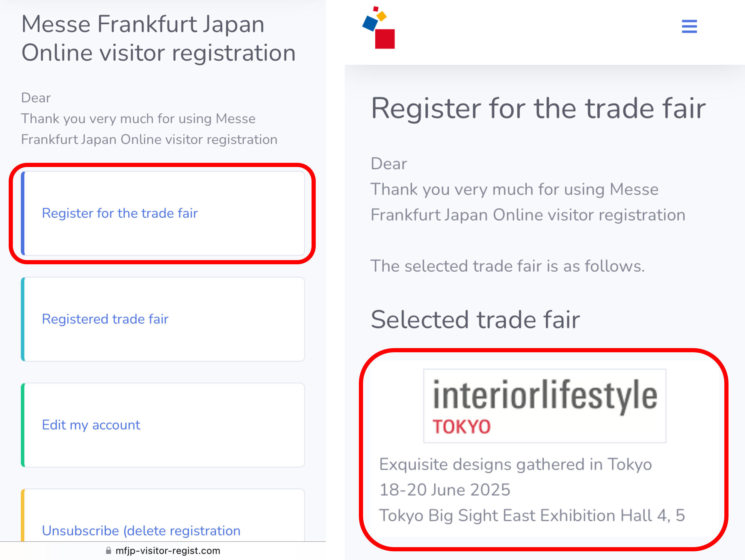Click Exquisite designs gathered in Tokyo text
The image size is (745, 560).
coord(516,465)
